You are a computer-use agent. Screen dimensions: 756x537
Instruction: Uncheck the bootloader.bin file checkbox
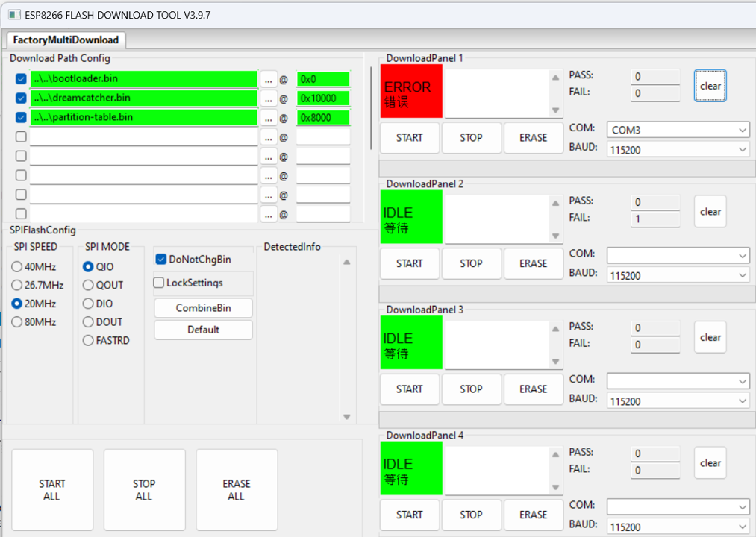(x=21, y=79)
